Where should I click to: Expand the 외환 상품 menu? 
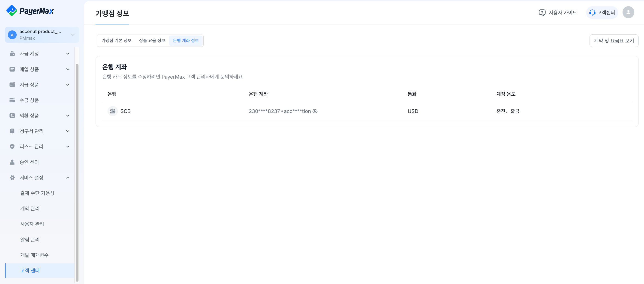[67, 115]
